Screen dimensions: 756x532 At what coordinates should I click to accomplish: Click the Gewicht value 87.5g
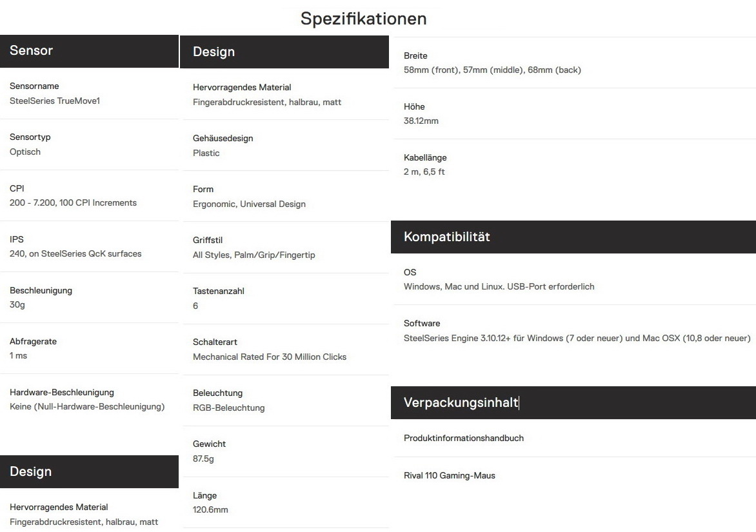click(203, 458)
